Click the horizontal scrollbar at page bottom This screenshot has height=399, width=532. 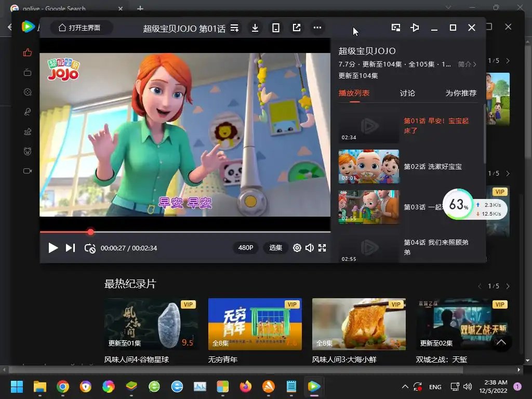click(236, 369)
